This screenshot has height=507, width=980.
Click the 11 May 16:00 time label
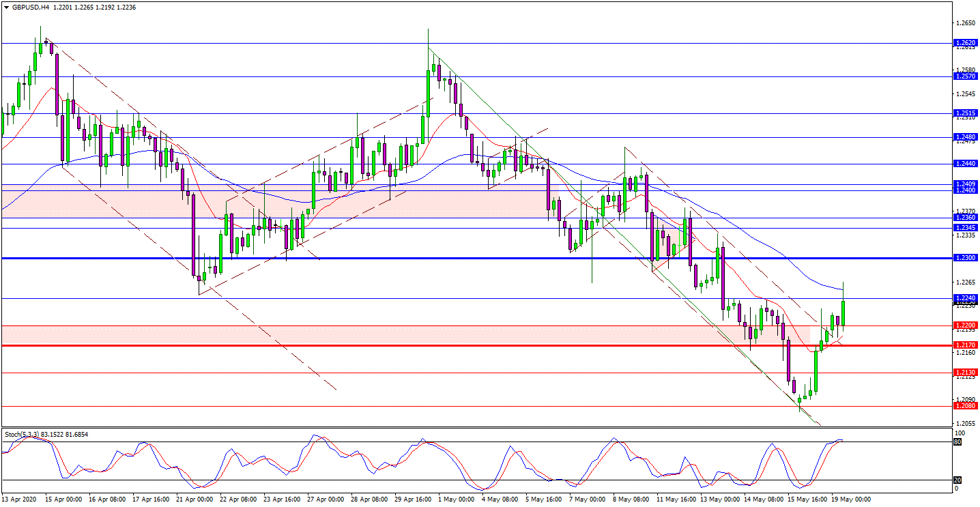(675, 499)
